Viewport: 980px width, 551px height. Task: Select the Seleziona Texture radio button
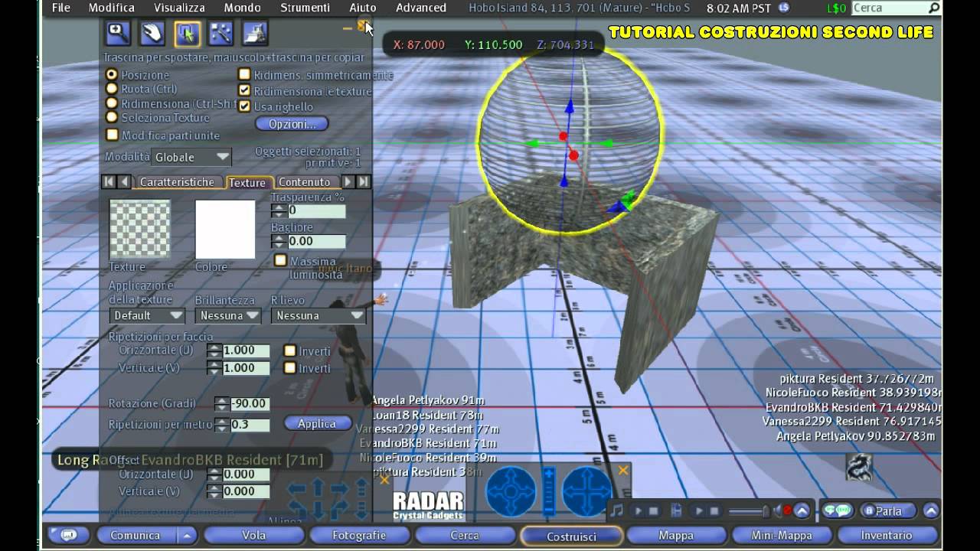coord(112,117)
